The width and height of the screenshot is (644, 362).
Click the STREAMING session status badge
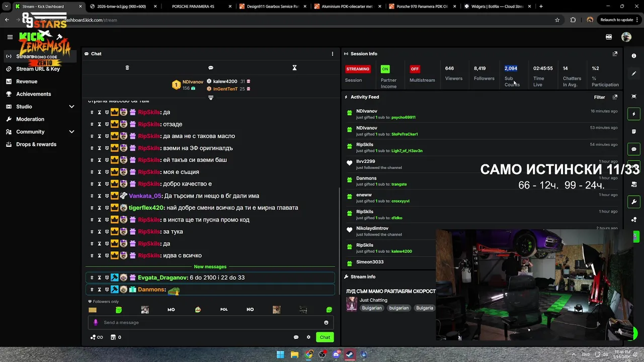(358, 69)
